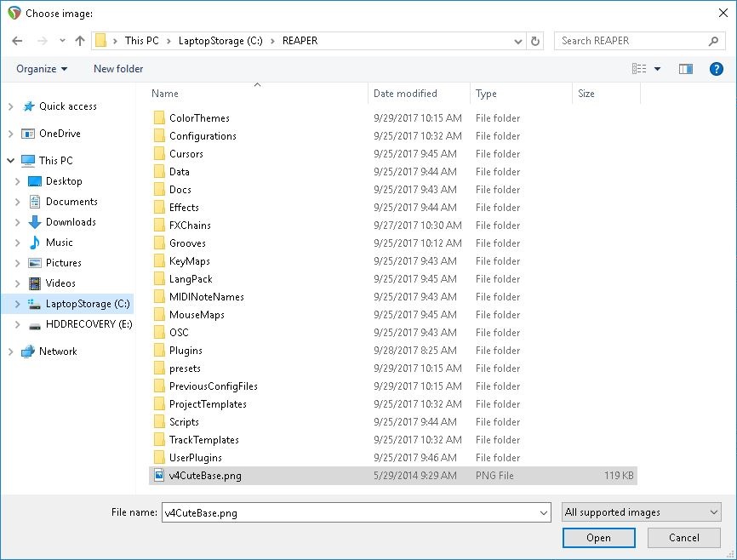Collapse the This PC tree node
Image resolution: width=737 pixels, height=560 pixels.
pyautogui.click(x=10, y=160)
